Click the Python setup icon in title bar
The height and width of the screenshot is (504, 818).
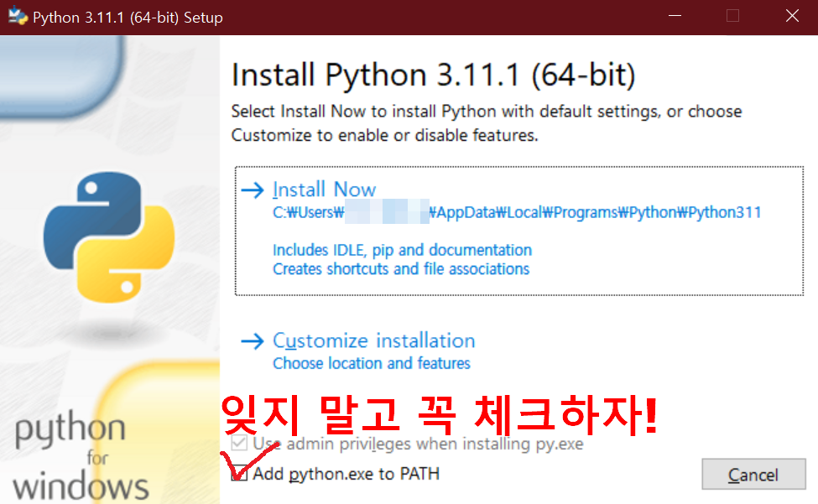click(18, 17)
